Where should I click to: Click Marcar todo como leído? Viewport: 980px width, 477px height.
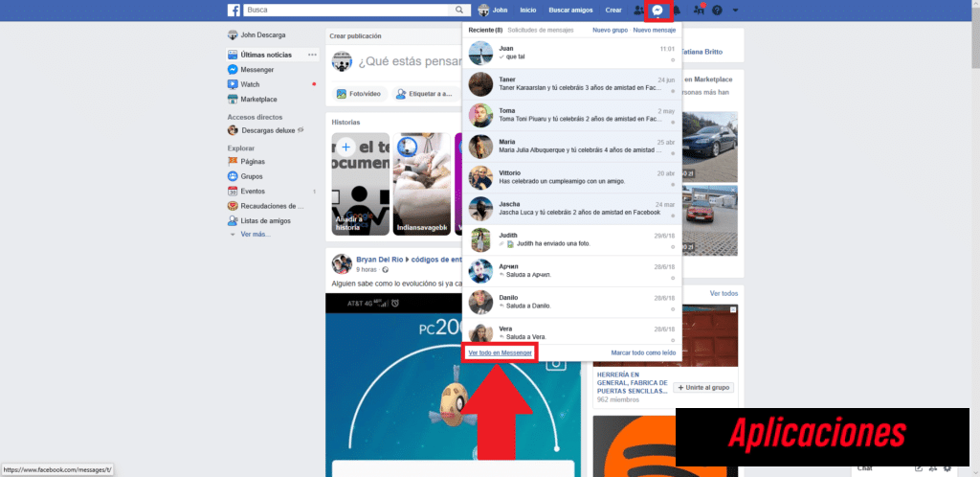pos(643,352)
